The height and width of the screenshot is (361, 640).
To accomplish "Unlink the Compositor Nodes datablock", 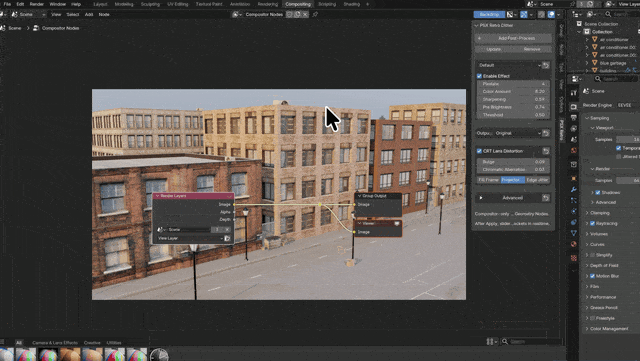I will (x=305, y=14).
